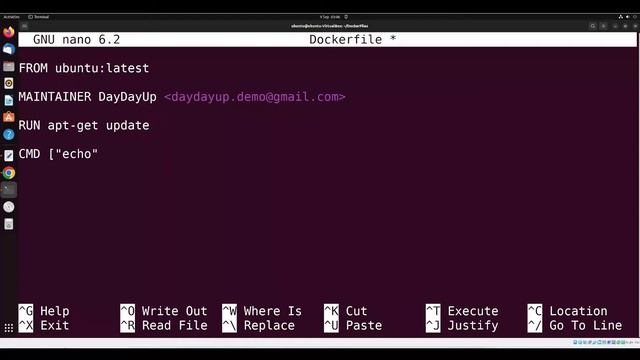Open the Text Editor in the dock
Viewport: 640px width, 360px height.
click(9, 156)
